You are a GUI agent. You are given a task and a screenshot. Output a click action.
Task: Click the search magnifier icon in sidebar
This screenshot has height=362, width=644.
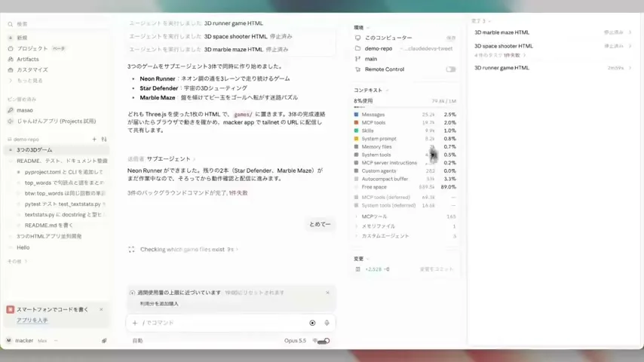coord(11,24)
